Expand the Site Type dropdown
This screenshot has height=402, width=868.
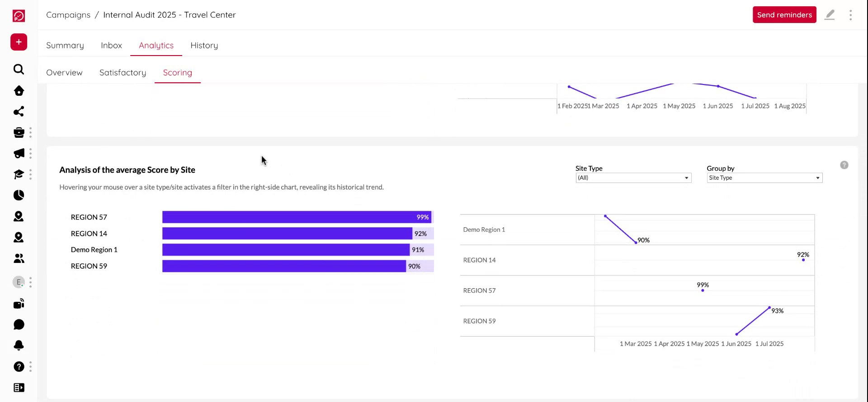(x=633, y=178)
